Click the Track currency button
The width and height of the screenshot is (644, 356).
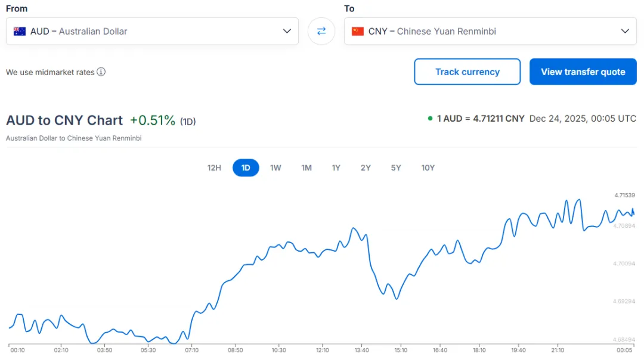[467, 72]
